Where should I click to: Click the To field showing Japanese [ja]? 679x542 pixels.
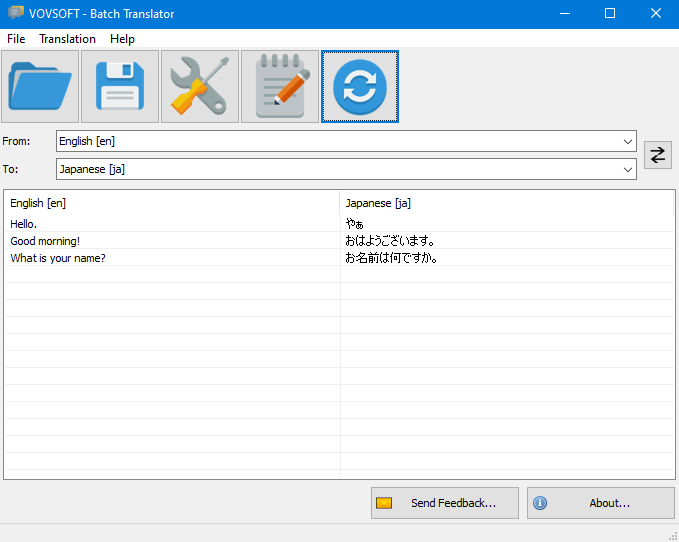(346, 169)
